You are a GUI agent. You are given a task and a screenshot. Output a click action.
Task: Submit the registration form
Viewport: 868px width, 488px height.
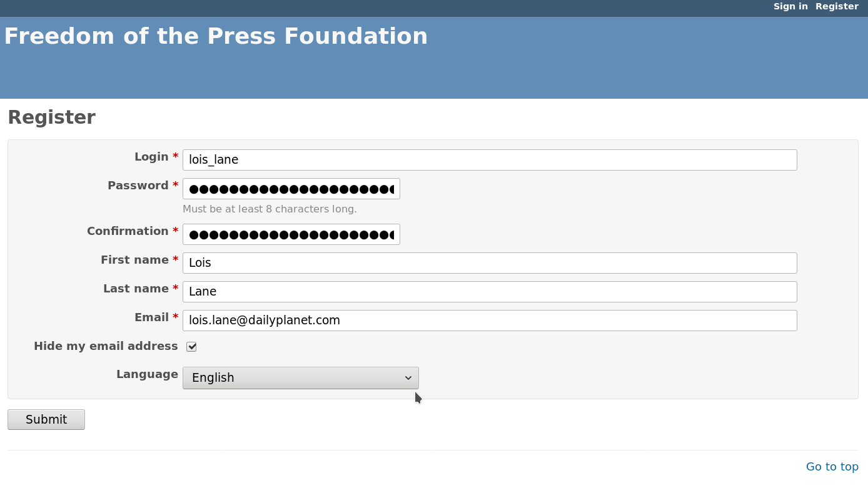coord(46,420)
